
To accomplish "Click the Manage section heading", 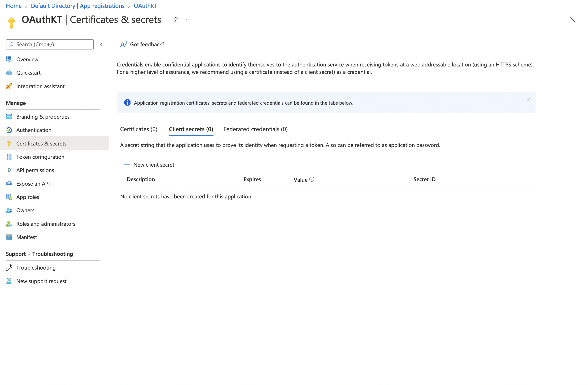I will point(16,103).
